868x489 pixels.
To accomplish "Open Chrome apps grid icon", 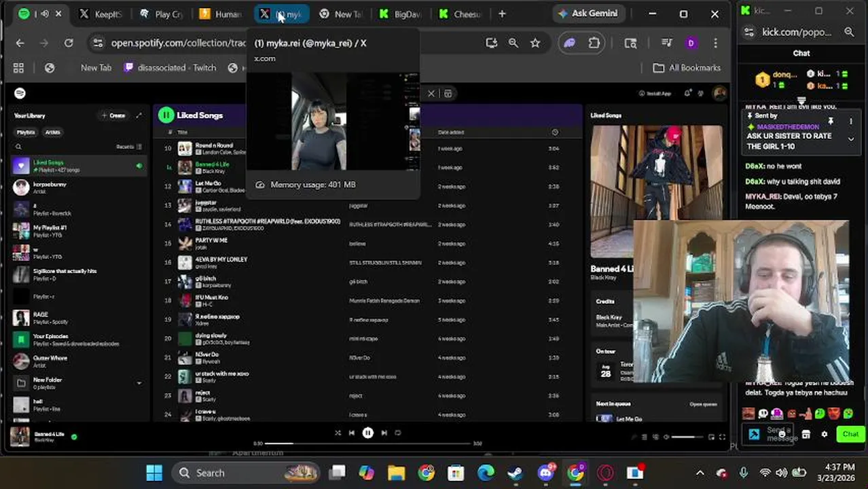I will (18, 68).
